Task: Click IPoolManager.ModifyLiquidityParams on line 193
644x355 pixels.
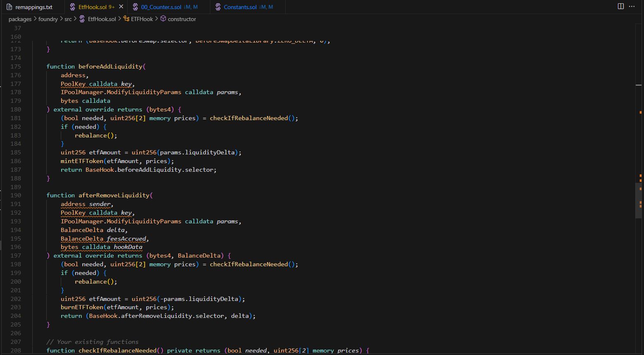Action: click(x=121, y=221)
